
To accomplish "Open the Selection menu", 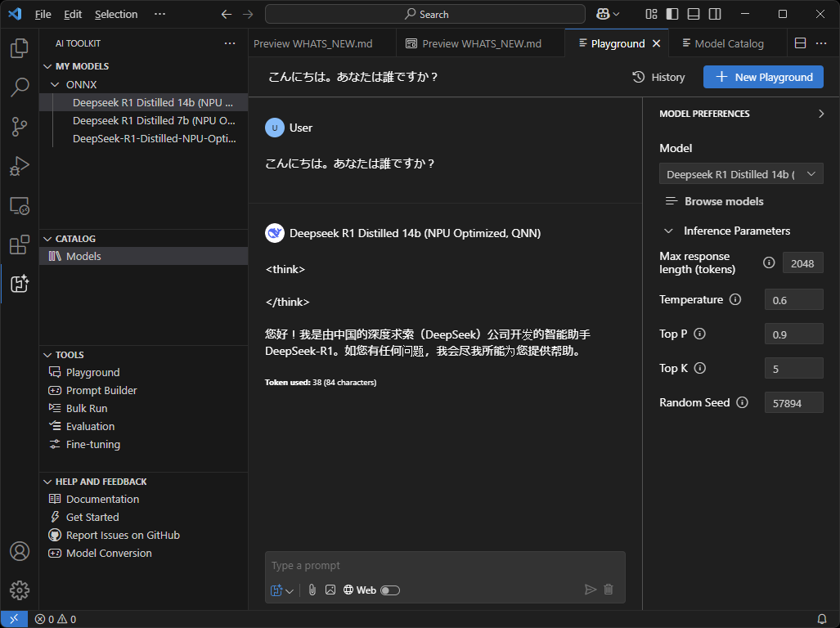I will 116,14.
